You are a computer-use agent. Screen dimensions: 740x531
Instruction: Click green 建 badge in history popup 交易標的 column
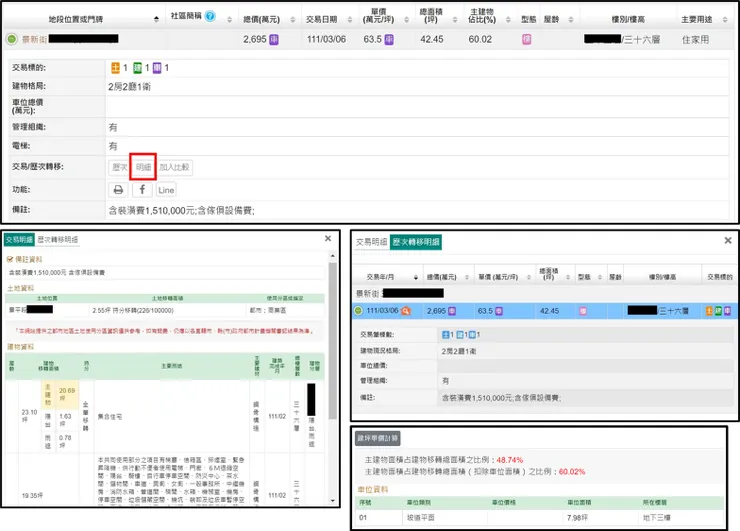(x=718, y=311)
